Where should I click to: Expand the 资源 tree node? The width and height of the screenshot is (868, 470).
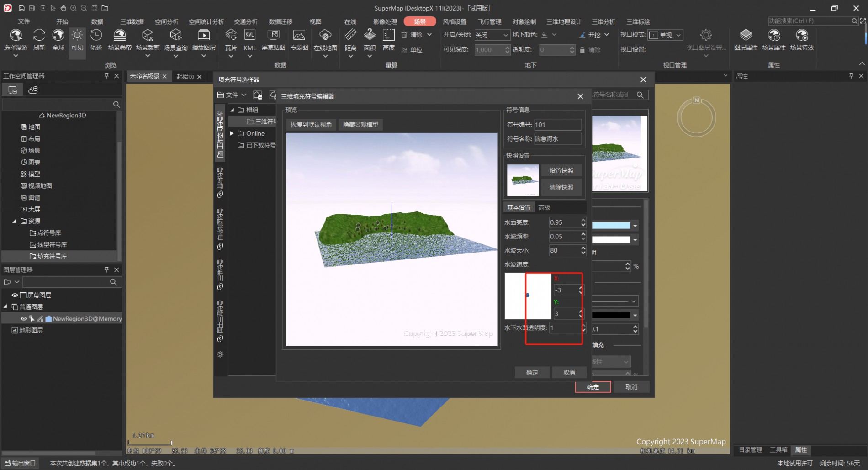[x=14, y=221]
